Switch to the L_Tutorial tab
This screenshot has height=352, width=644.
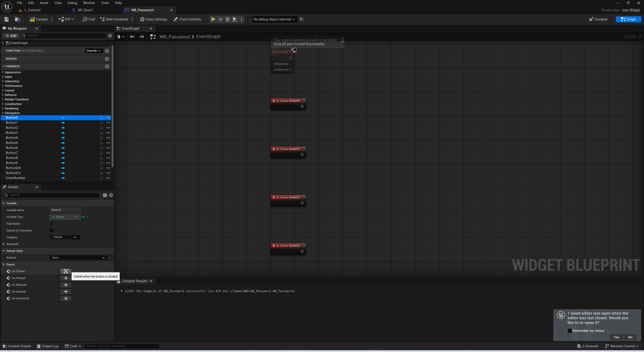click(33, 10)
